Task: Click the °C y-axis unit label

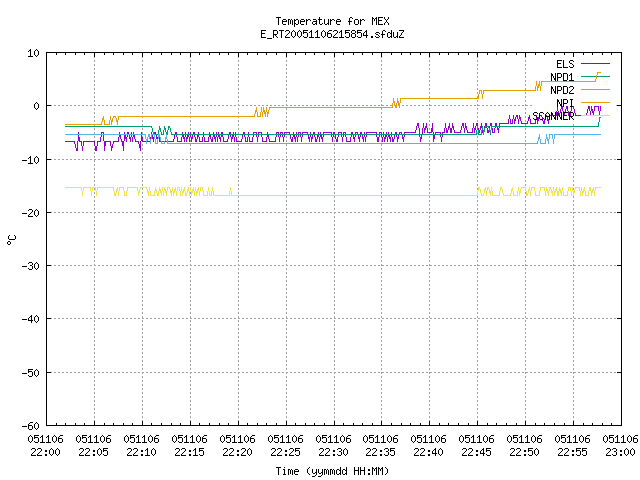Action: [x=11, y=240]
